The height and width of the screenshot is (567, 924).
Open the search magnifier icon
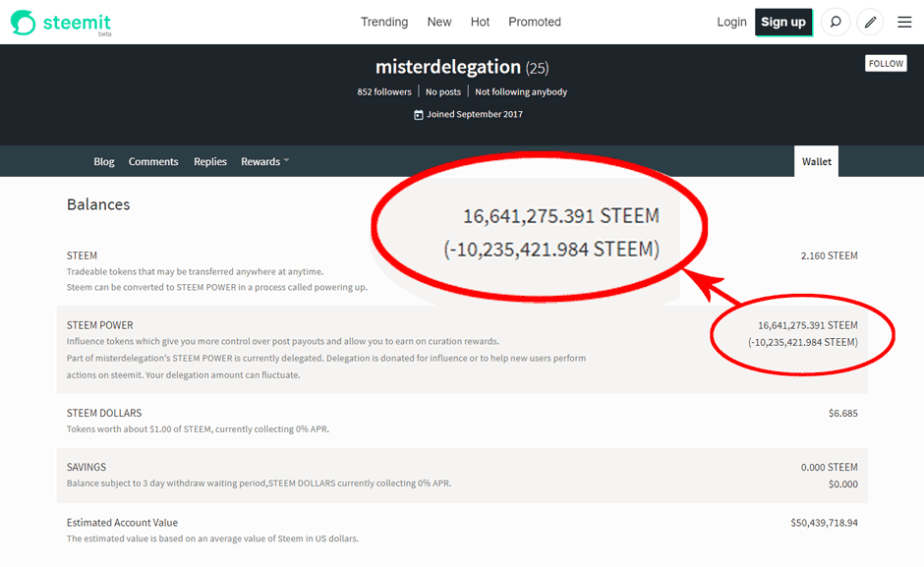tap(835, 23)
